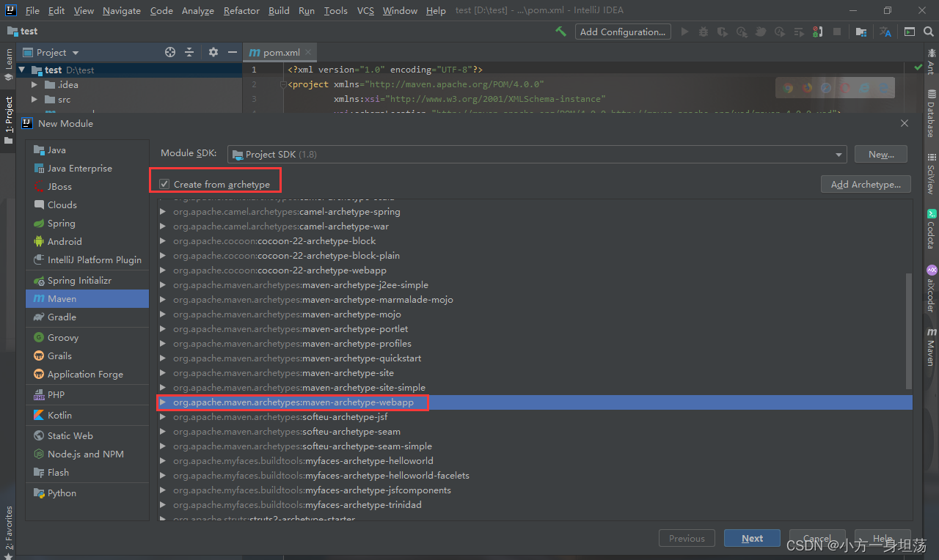
Task: Close the pom.xml editor tab
Action: 309,52
